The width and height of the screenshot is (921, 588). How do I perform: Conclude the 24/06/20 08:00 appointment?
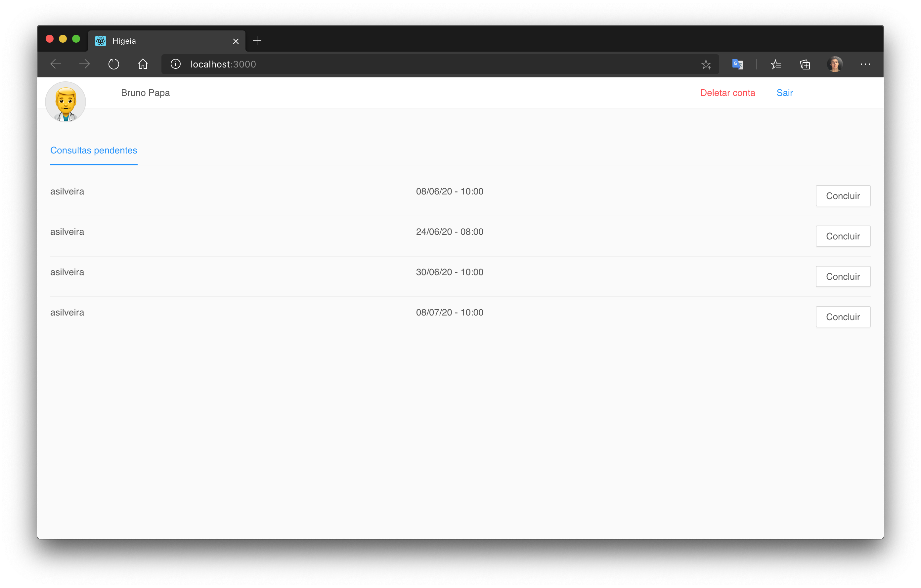(843, 236)
